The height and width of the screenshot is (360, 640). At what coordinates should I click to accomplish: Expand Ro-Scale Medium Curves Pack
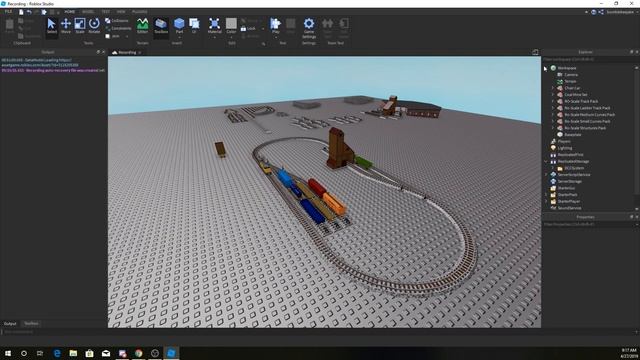(553, 115)
